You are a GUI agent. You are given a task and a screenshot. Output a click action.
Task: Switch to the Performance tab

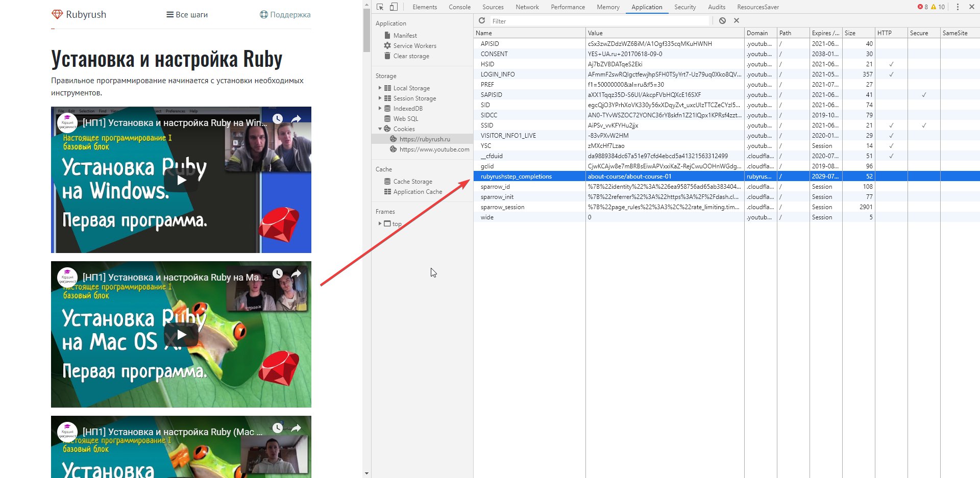[568, 7]
